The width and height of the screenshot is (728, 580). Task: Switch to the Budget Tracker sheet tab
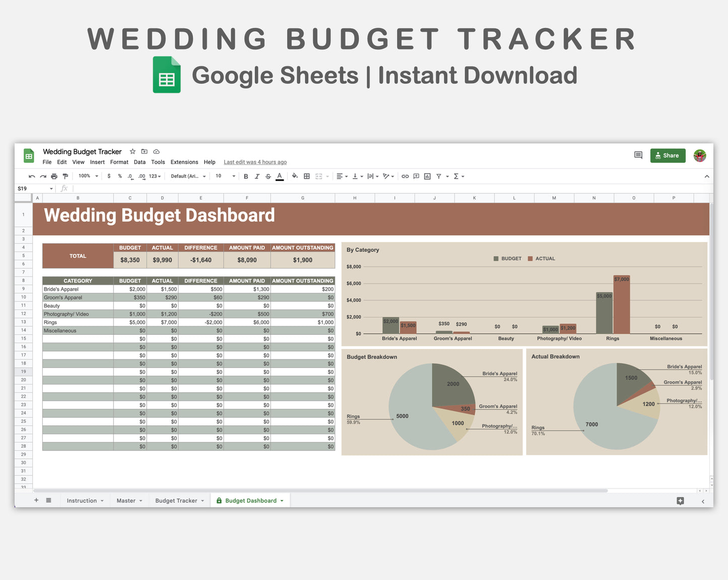click(175, 500)
